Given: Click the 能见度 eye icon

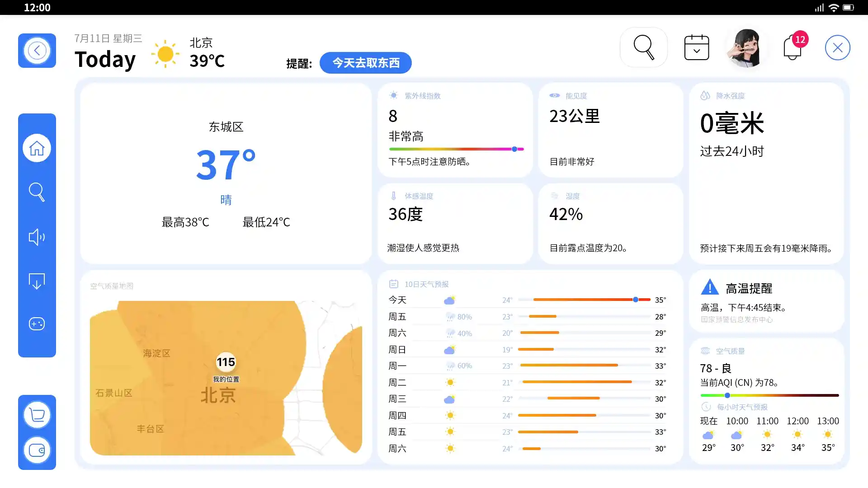Looking at the screenshot, I should pos(555,95).
